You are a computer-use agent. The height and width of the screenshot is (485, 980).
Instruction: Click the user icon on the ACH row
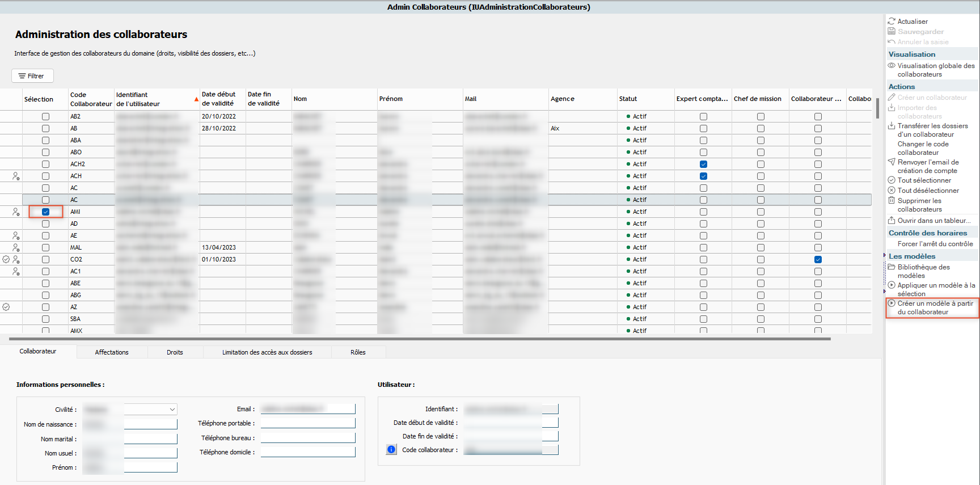(x=16, y=176)
